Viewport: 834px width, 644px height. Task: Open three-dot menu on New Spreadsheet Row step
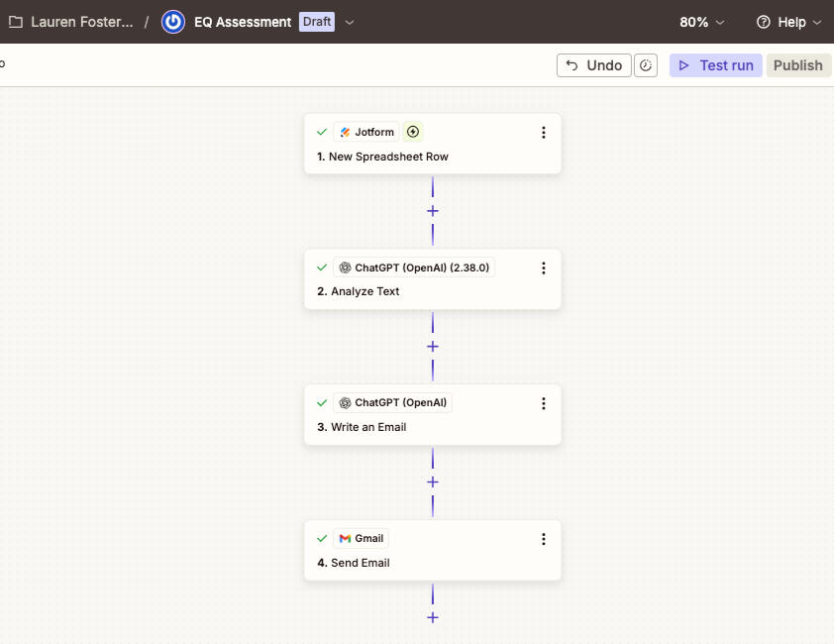point(543,132)
